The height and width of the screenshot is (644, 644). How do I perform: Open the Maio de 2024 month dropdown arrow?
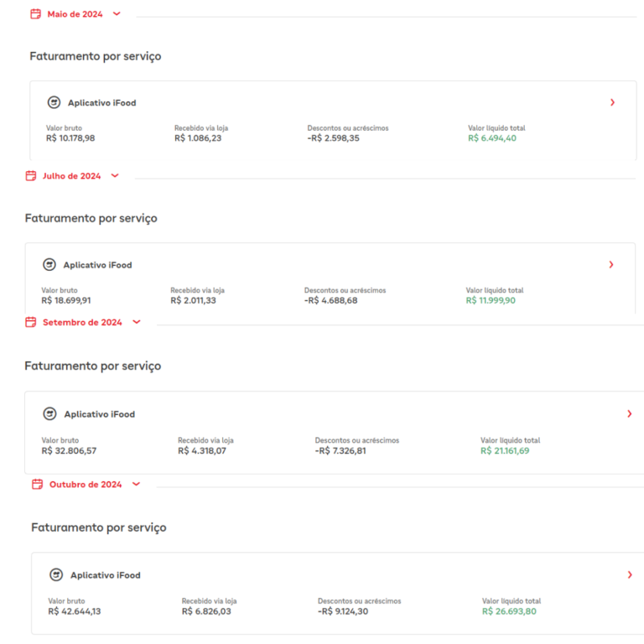point(117,14)
